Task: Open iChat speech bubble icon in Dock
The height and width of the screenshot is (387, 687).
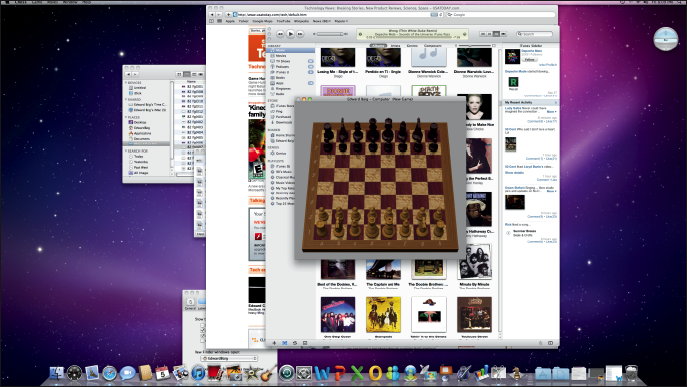Action: [x=127, y=373]
